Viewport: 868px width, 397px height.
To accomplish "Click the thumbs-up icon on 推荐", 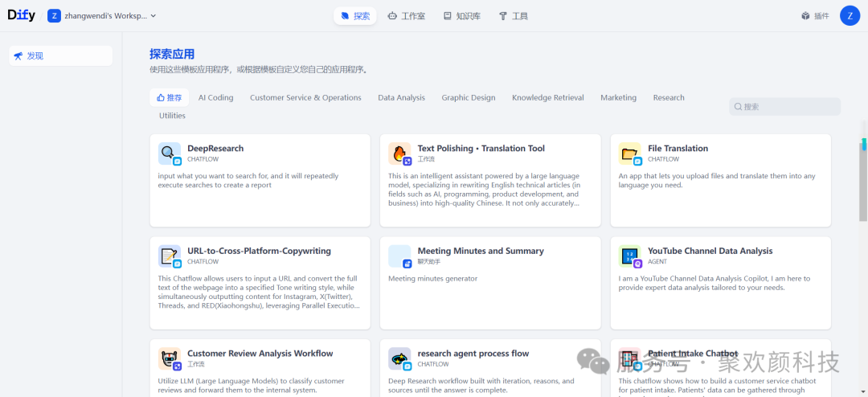I will (x=161, y=97).
